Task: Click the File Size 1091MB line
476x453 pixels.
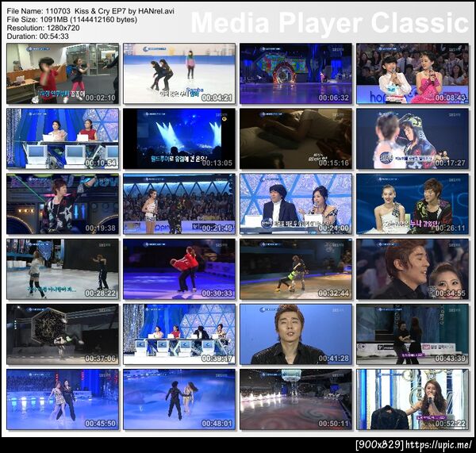Action: (x=72, y=20)
